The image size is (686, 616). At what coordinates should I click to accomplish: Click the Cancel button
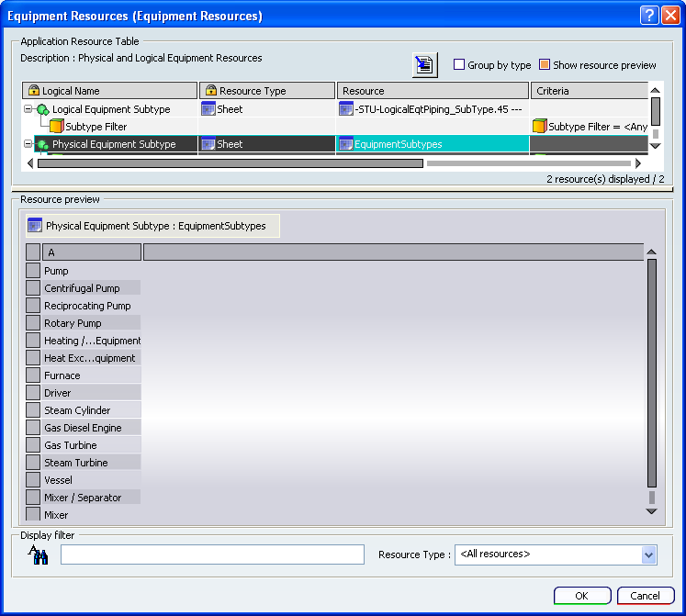(x=646, y=596)
